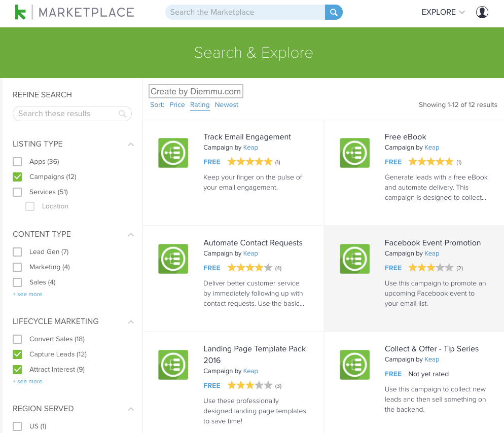Image resolution: width=504 pixels, height=433 pixels.
Task: Check the Sales (4) checkbox
Action: click(x=17, y=282)
